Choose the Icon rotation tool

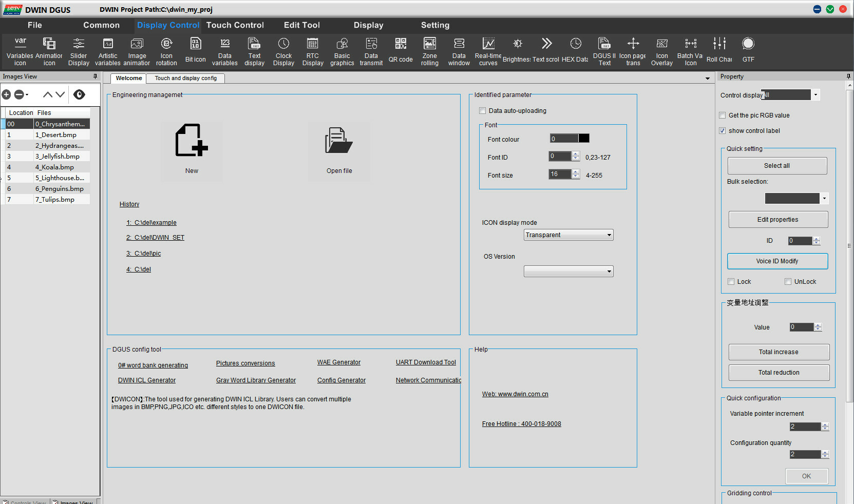coord(166,50)
